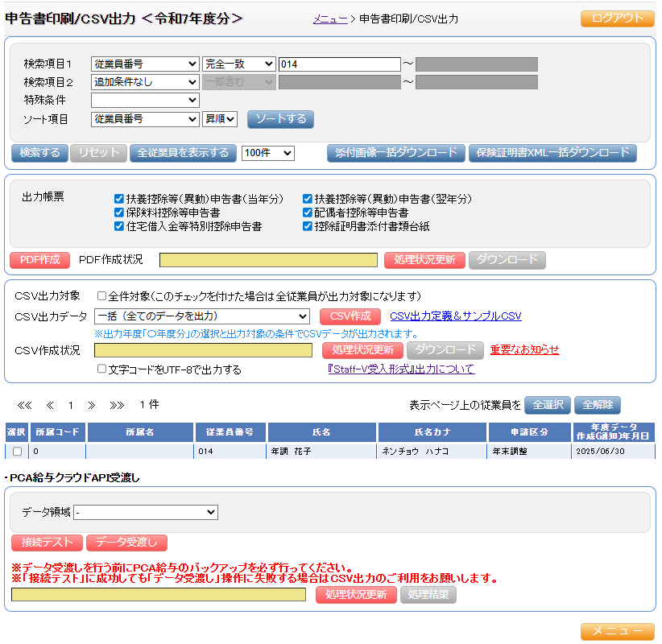Jump to last page using »» icon
Screen dimensions: 662x644
[117, 405]
